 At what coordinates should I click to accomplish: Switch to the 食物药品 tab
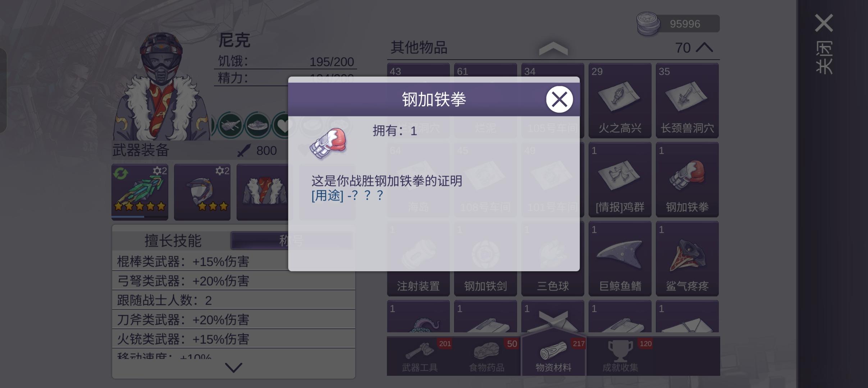click(x=487, y=356)
